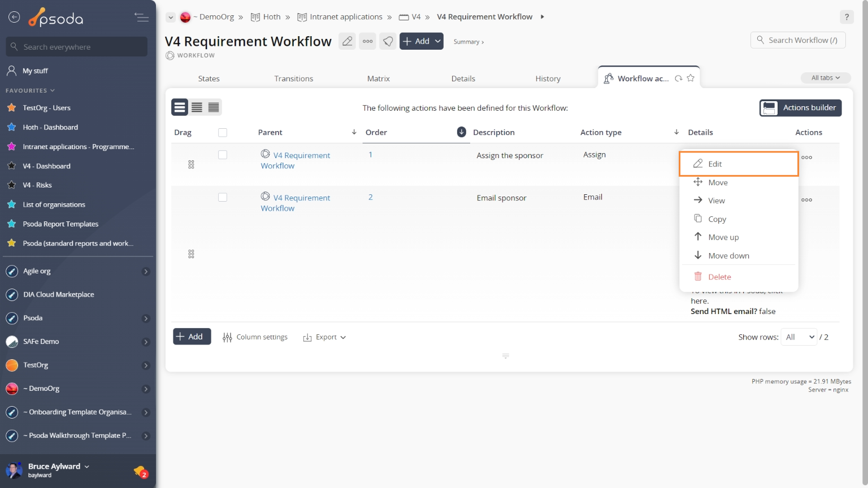Click the Psoda logo

pos(56,18)
